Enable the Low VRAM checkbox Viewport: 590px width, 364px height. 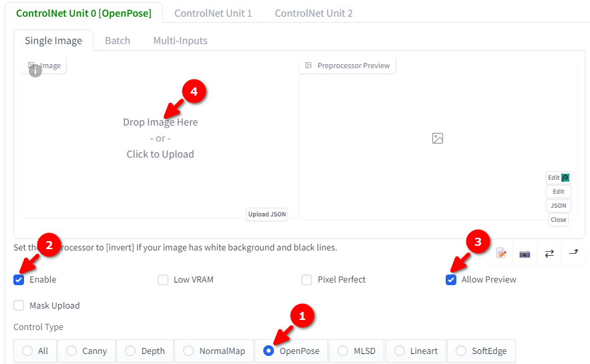pyautogui.click(x=163, y=280)
